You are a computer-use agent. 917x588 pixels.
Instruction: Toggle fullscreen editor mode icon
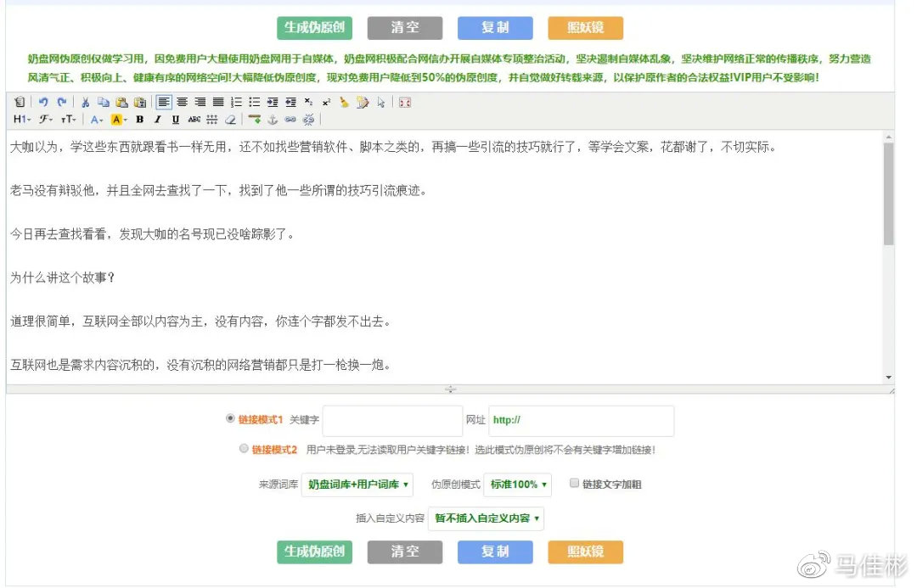[x=404, y=103]
